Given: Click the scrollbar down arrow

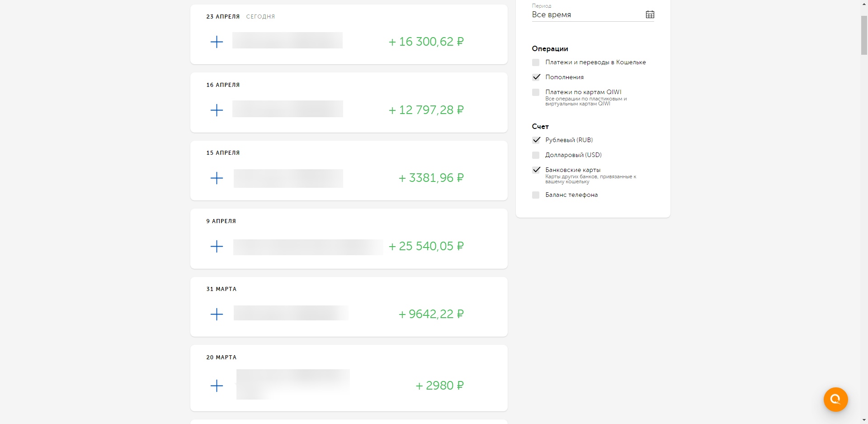Looking at the screenshot, I should pos(864,420).
